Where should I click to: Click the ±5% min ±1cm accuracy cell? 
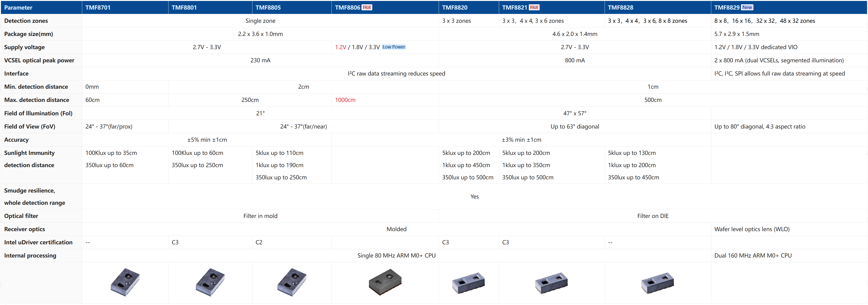(x=207, y=140)
